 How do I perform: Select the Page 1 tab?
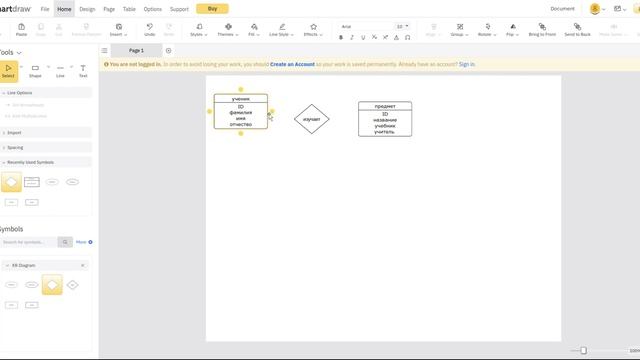[x=136, y=51]
